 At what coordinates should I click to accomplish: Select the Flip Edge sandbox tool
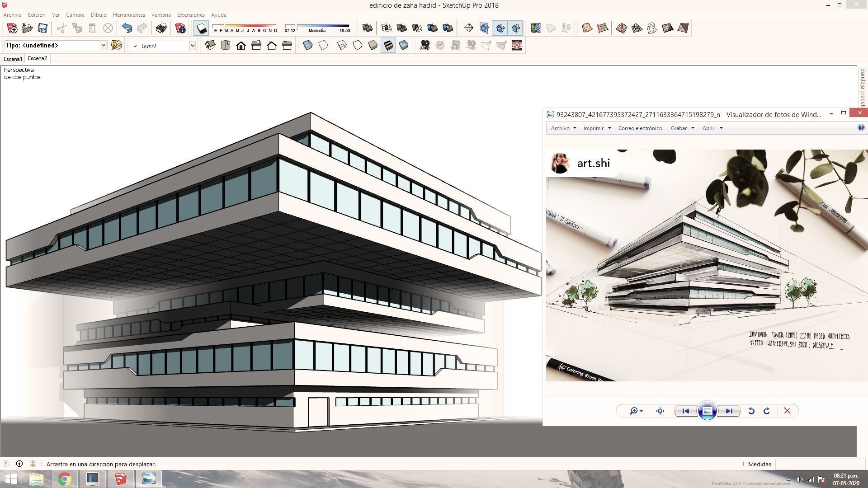pos(683,28)
